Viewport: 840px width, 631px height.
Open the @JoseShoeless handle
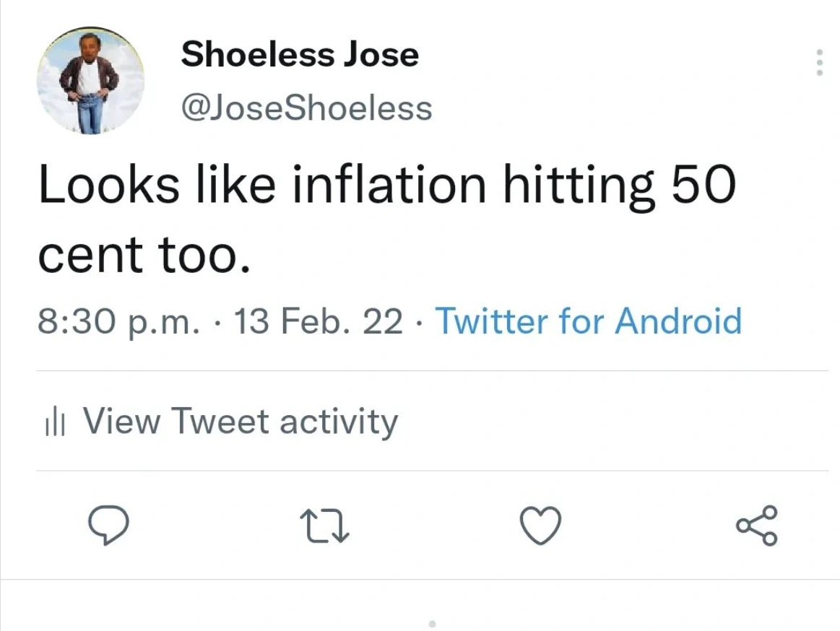click(x=307, y=108)
